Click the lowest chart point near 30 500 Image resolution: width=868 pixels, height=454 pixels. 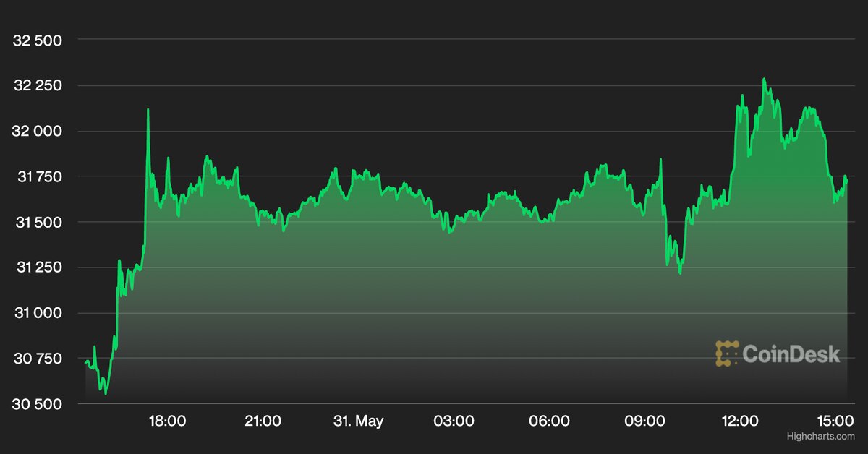[106, 394]
